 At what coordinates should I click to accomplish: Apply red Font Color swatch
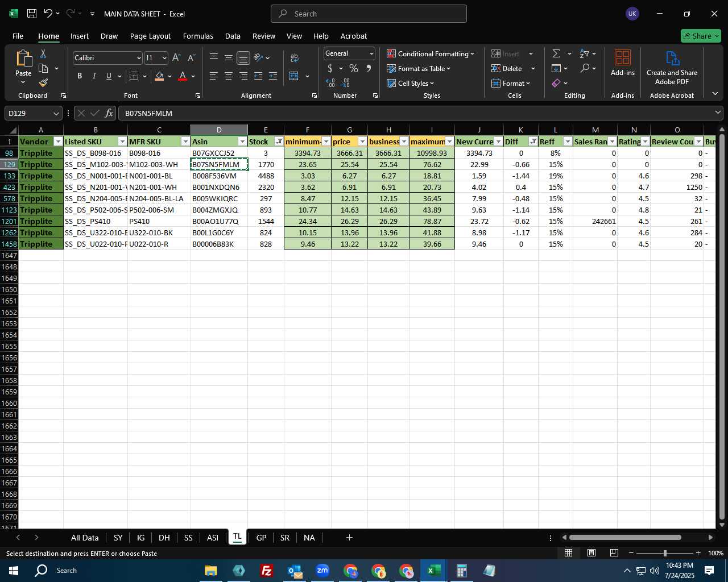(x=183, y=76)
